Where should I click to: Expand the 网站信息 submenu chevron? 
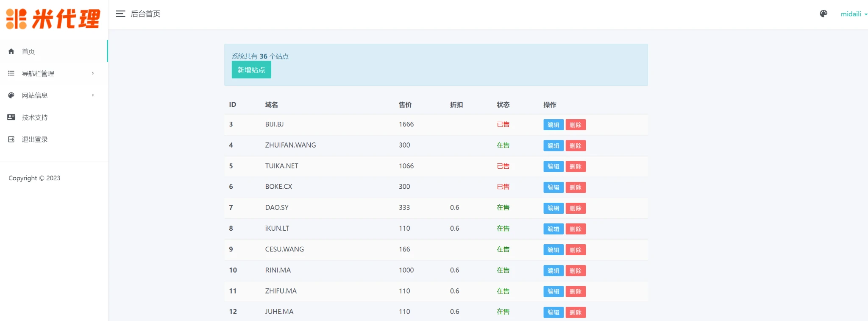pyautogui.click(x=93, y=95)
